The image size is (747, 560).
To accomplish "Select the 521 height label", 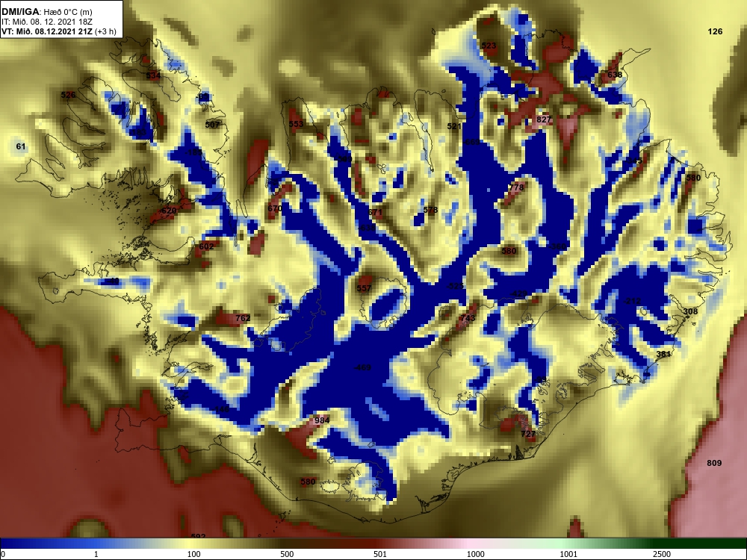I will click(x=454, y=126).
